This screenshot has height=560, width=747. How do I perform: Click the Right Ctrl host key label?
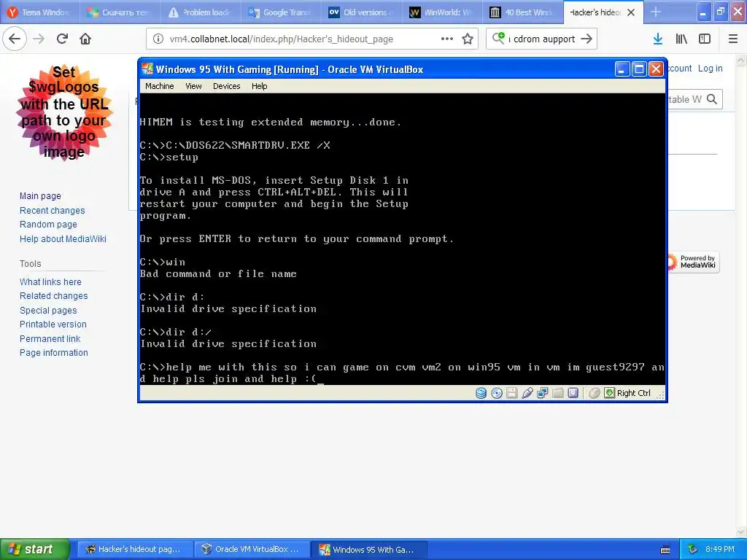tap(633, 393)
